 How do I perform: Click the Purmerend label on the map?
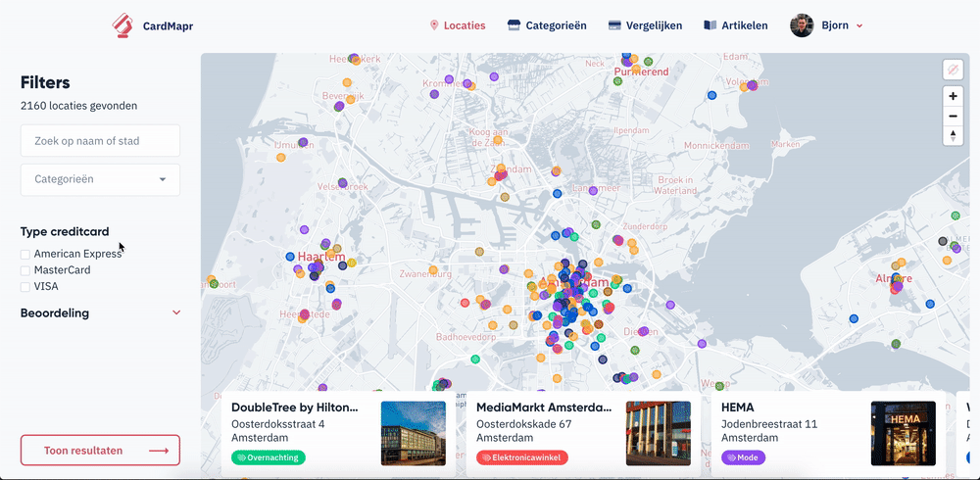click(x=641, y=72)
